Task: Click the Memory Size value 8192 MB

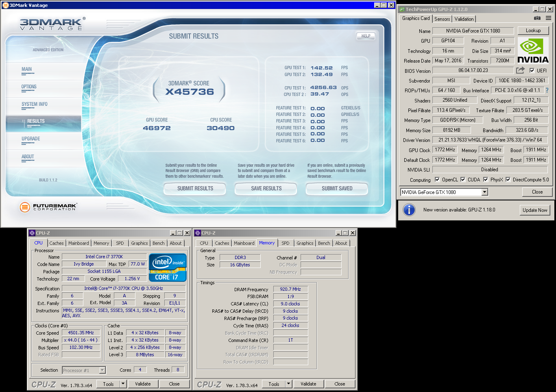Action: pos(451,130)
